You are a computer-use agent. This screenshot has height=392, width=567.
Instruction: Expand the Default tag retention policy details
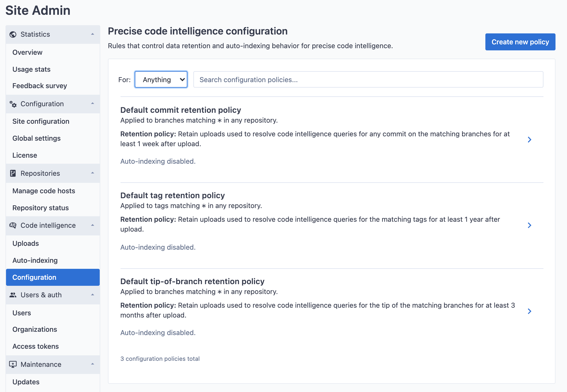[530, 224]
